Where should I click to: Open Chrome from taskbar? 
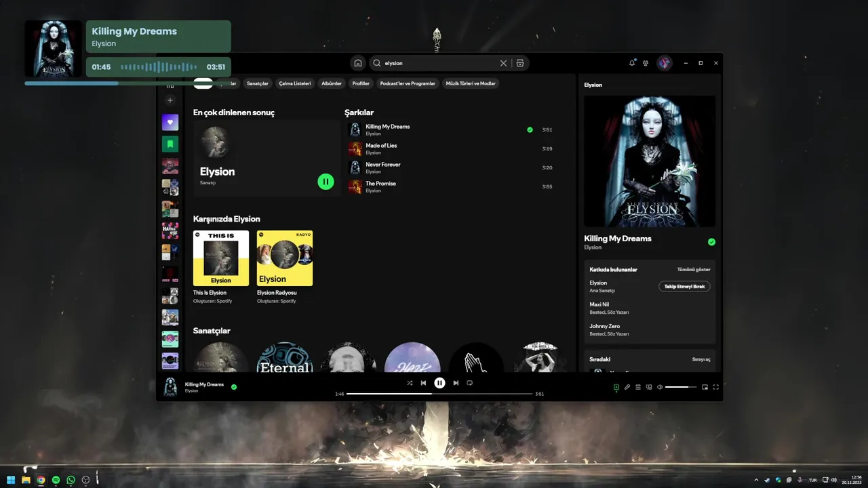(x=41, y=480)
